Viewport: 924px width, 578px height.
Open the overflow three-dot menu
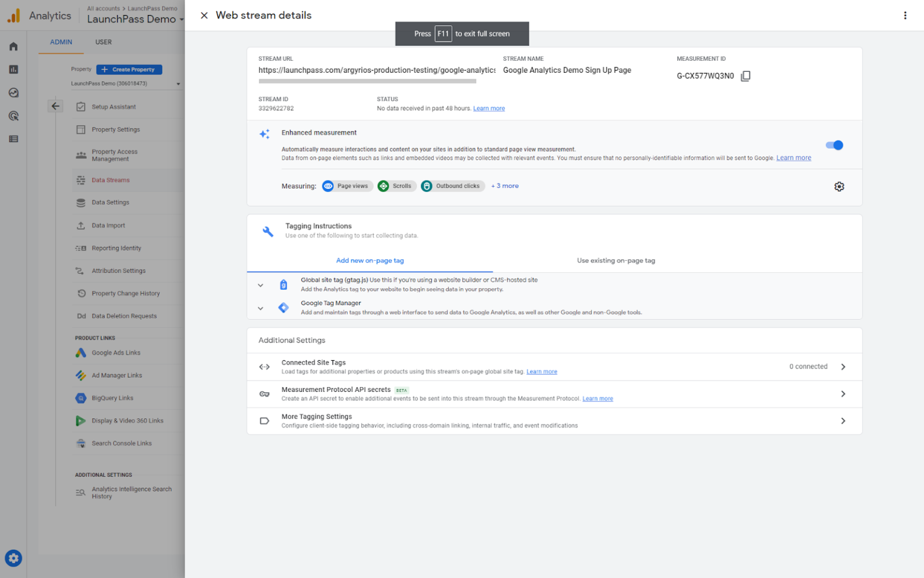point(905,15)
